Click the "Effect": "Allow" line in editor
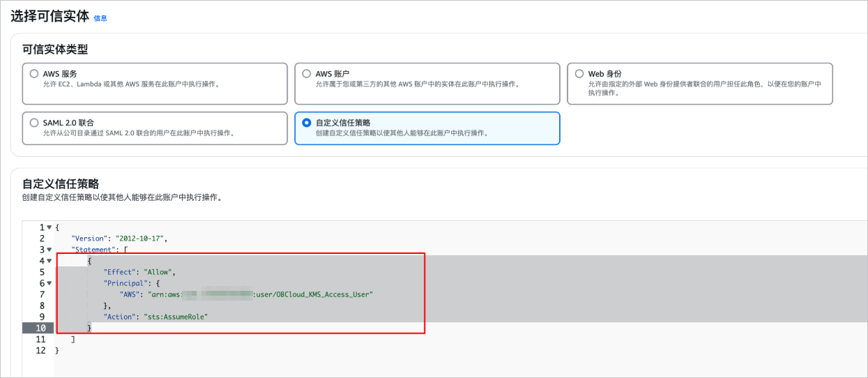 pyautogui.click(x=139, y=272)
